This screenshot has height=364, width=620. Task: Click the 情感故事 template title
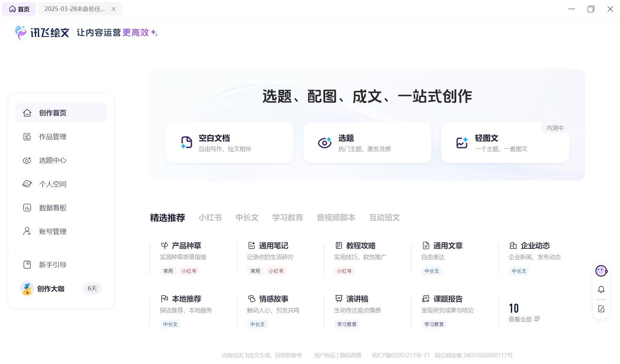(x=274, y=299)
